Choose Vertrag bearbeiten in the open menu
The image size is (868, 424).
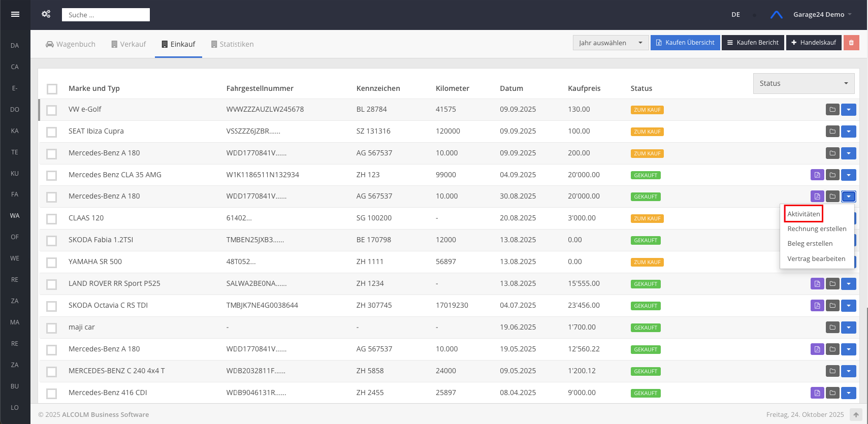816,259
